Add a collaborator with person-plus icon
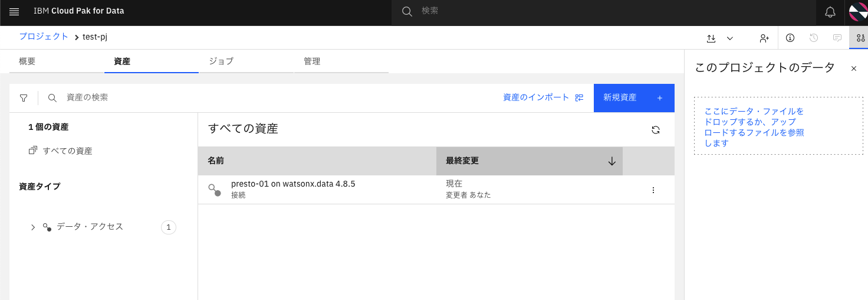 pyautogui.click(x=764, y=38)
